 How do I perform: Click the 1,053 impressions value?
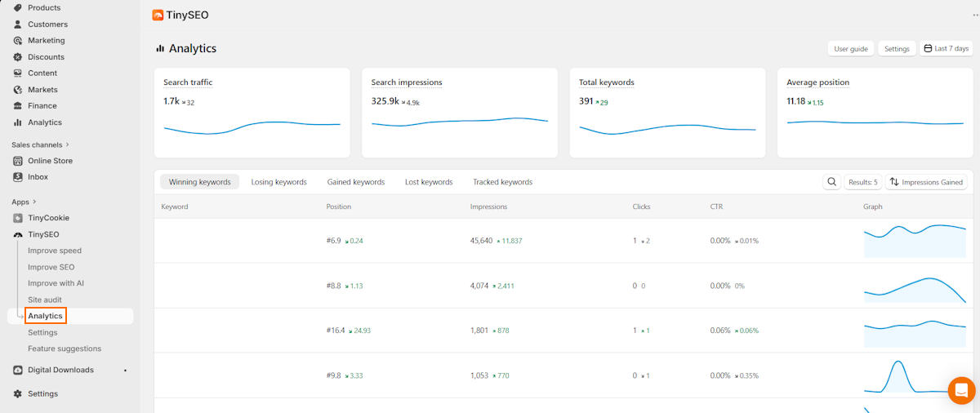pyautogui.click(x=479, y=375)
